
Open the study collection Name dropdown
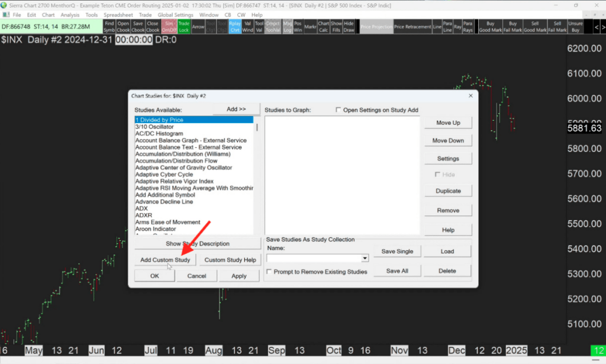click(364, 258)
